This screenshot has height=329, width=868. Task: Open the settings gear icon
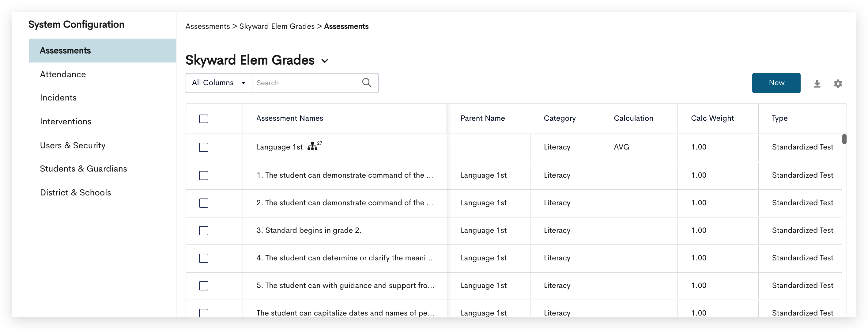838,84
